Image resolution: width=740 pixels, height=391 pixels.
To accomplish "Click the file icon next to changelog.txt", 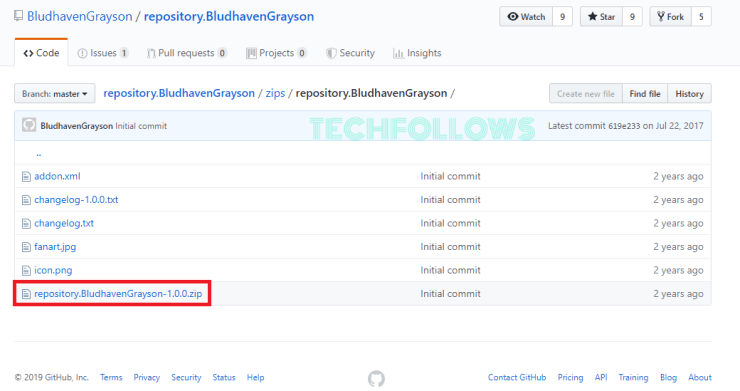I will point(26,223).
